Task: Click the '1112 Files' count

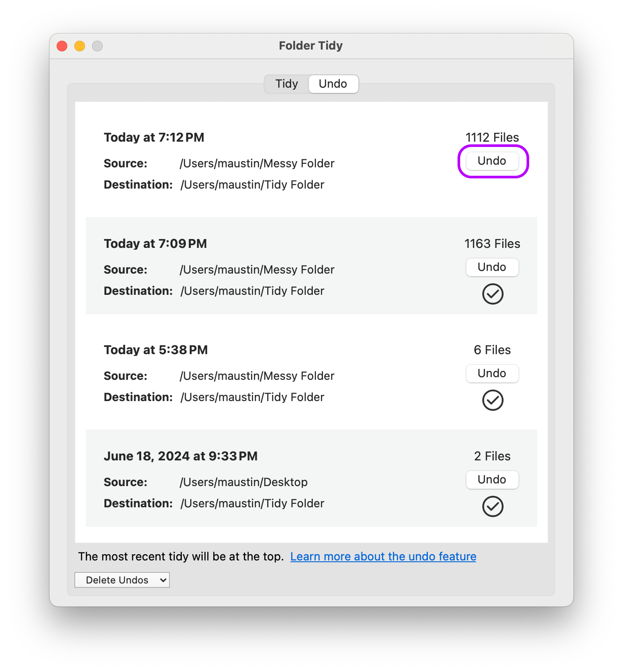Action: [x=492, y=137]
